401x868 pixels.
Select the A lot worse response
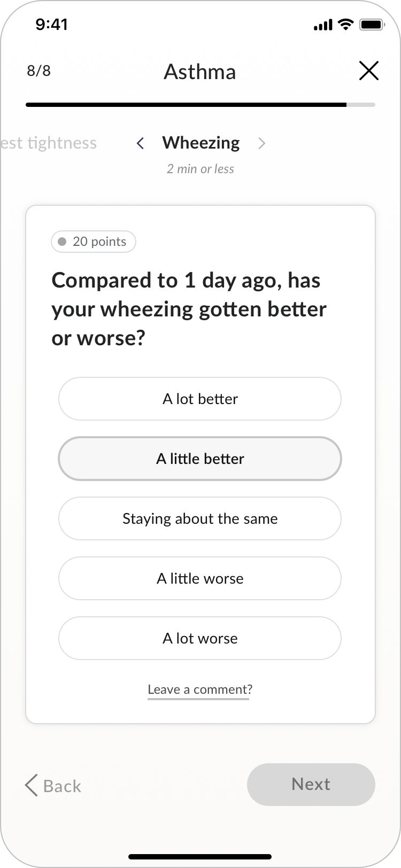[200, 638]
